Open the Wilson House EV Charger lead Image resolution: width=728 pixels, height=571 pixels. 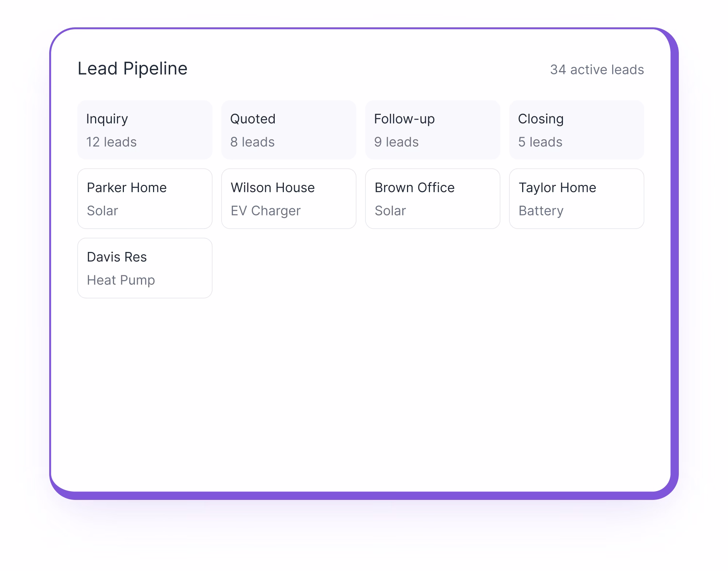[289, 198]
